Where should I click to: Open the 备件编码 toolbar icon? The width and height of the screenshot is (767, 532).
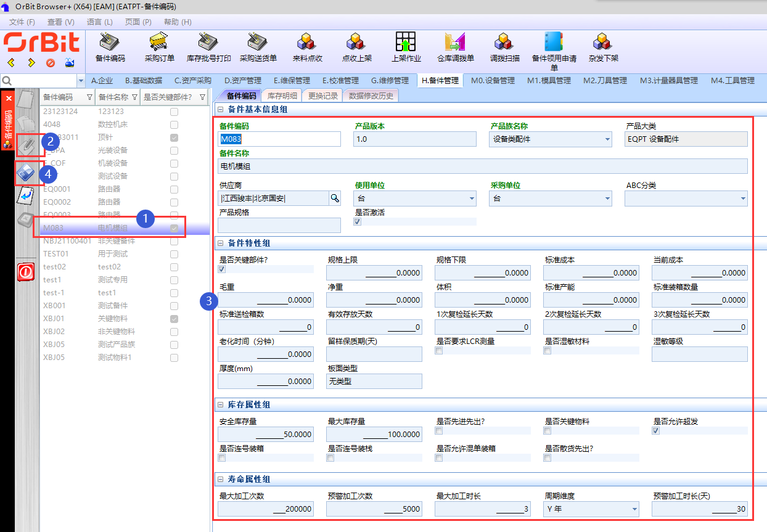(x=110, y=48)
